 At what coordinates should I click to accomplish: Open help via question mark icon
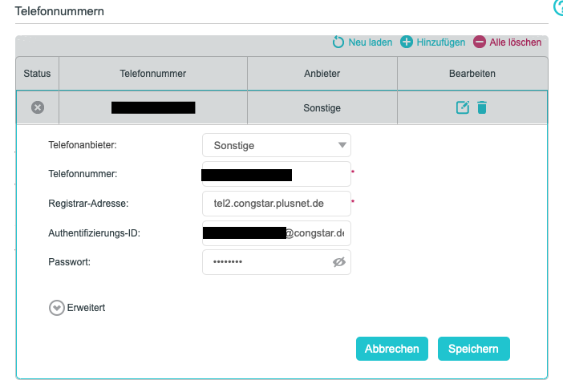[558, 7]
